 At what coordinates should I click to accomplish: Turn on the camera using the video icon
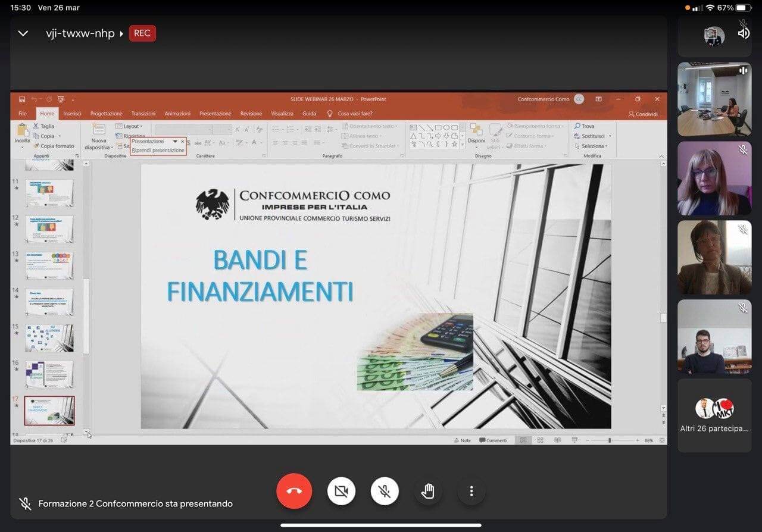[341, 491]
